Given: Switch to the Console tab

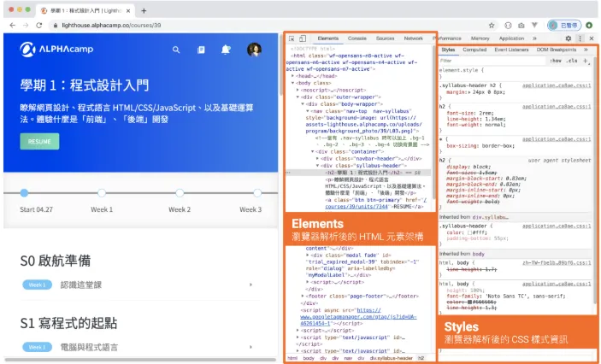Looking at the screenshot, I should (x=356, y=38).
